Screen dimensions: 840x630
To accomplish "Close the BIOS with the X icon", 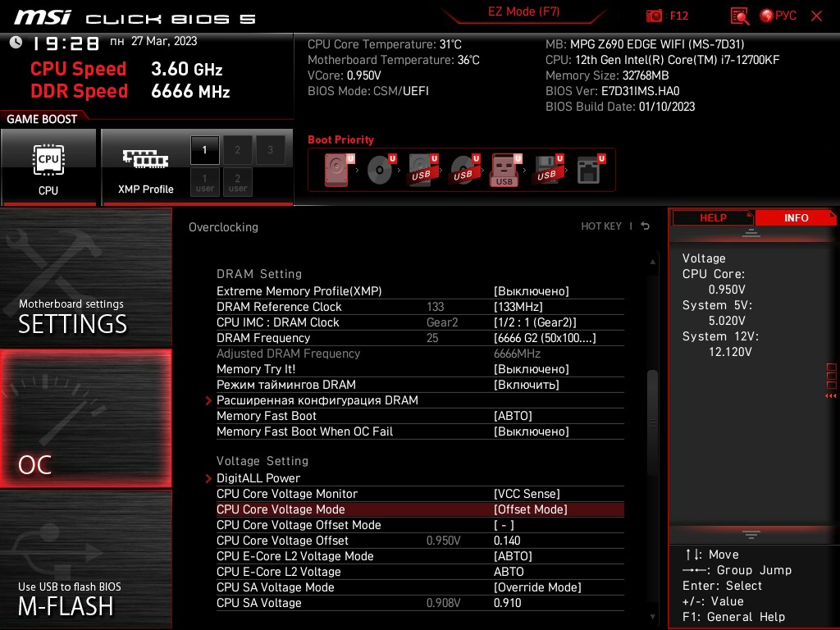I will click(816, 16).
